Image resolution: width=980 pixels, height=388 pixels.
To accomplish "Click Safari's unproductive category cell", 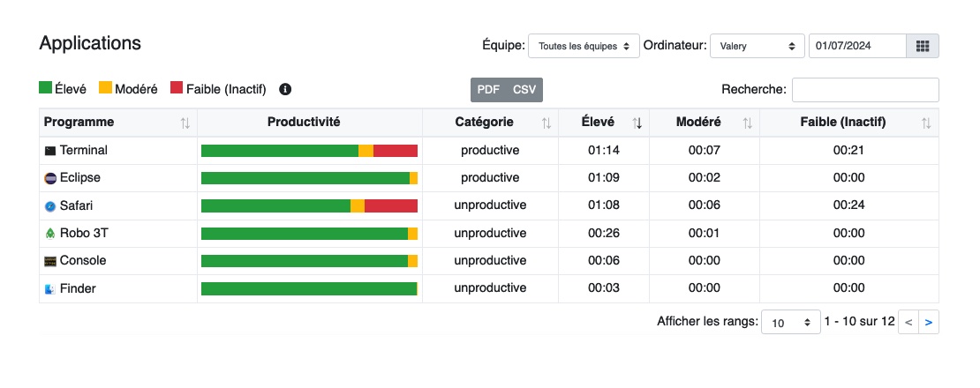I will click(x=490, y=205).
